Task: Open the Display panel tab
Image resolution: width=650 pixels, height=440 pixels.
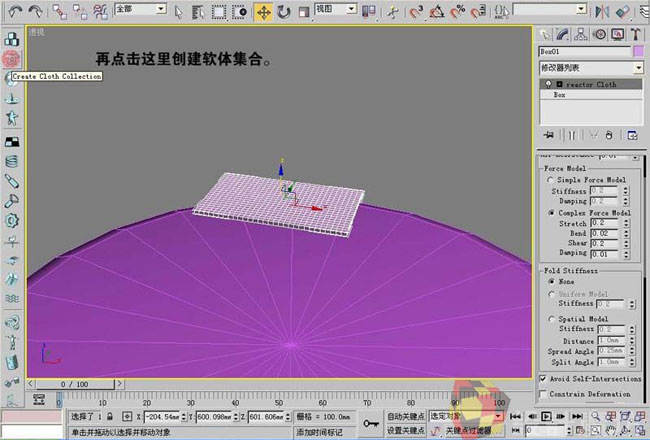Action: 618,34
